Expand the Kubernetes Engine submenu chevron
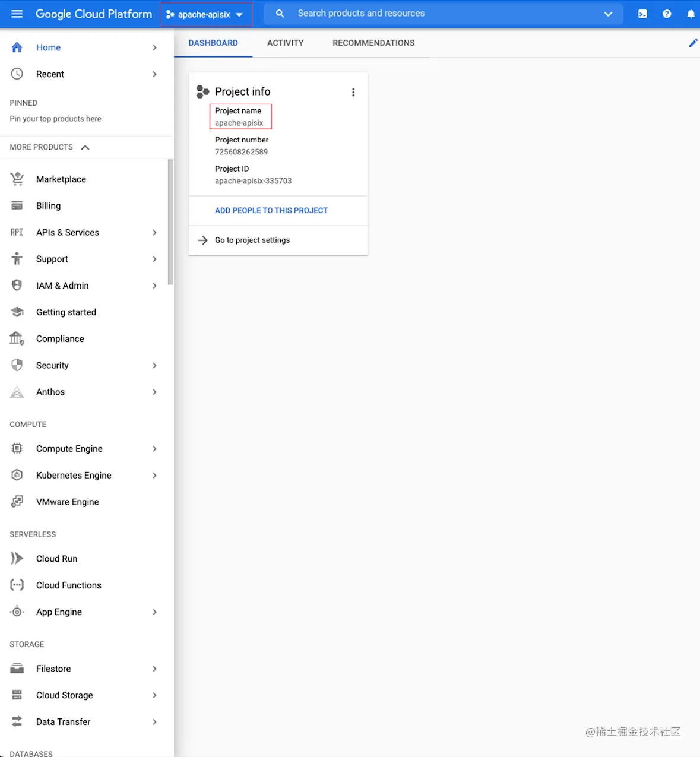 pyautogui.click(x=154, y=475)
